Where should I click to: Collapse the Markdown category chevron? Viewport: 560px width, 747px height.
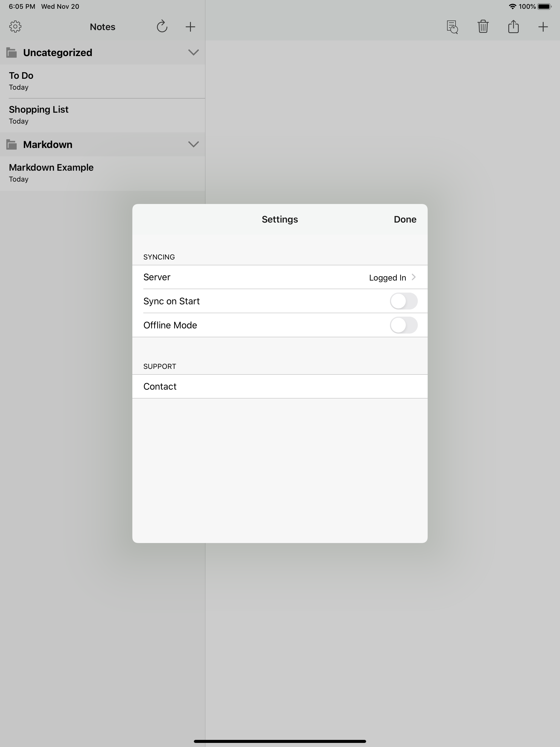click(x=193, y=144)
